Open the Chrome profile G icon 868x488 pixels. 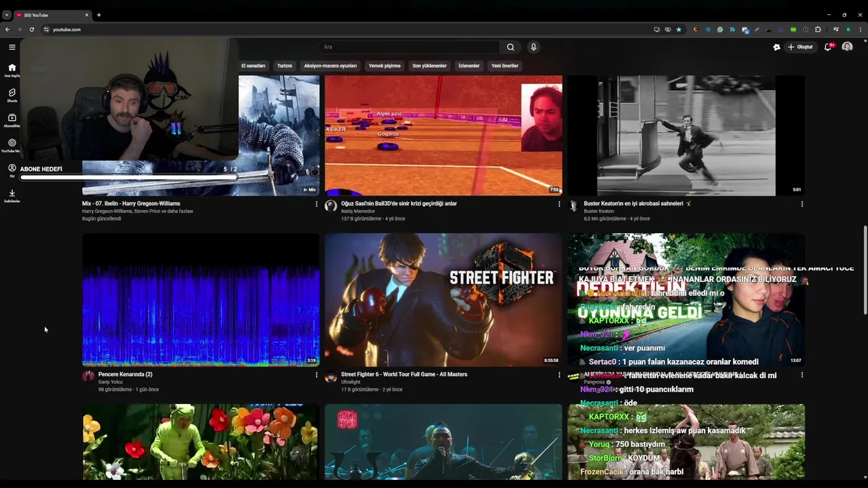pos(848,29)
